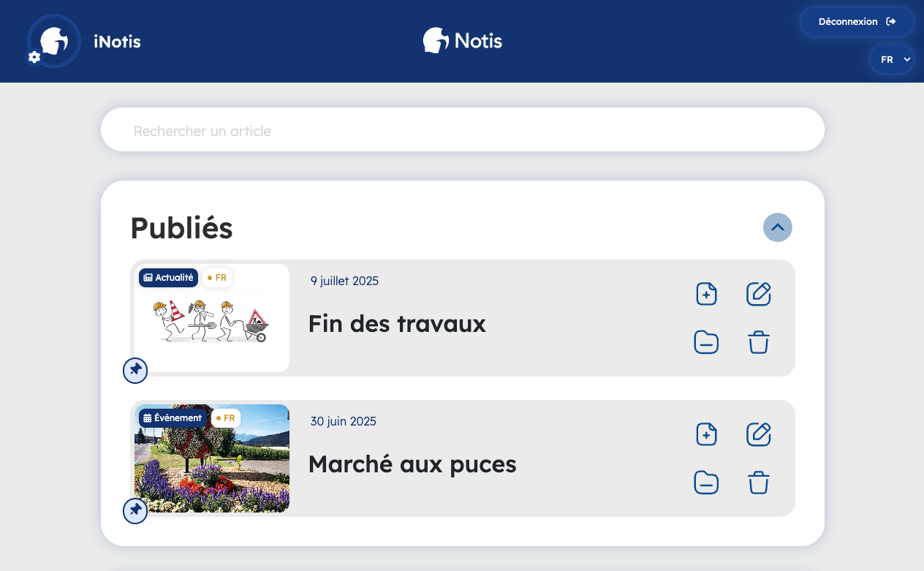This screenshot has height=571, width=924.
Task: Click the Déconnexion logout button
Action: click(857, 22)
